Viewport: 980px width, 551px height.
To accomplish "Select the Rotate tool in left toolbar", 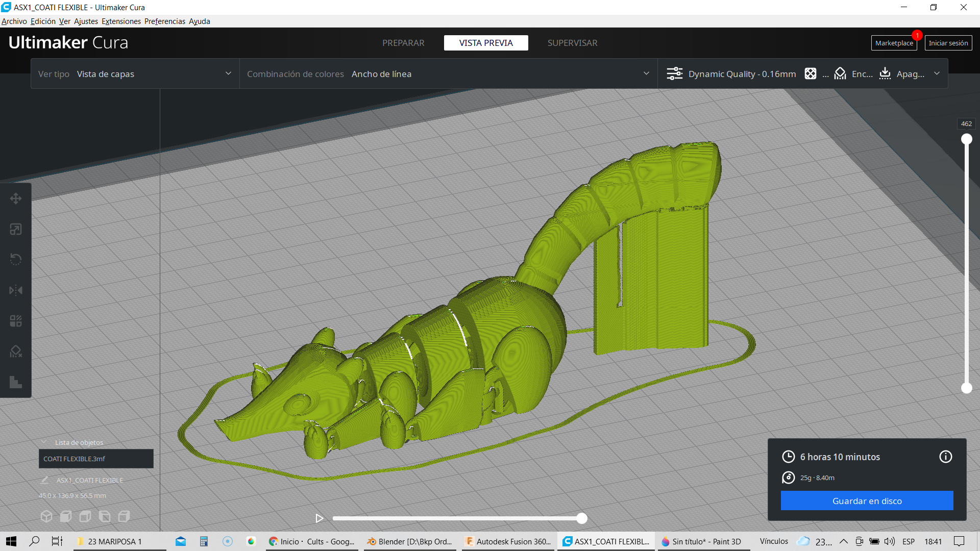I will (16, 260).
